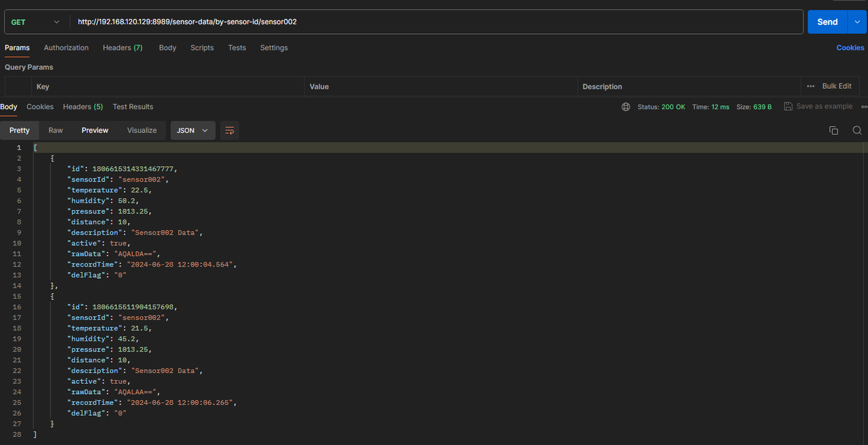This screenshot has height=445, width=868.
Task: Open search in response body
Action: [x=857, y=130]
